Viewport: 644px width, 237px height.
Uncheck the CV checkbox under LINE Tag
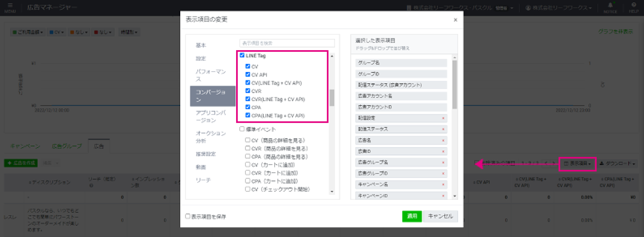[248, 66]
